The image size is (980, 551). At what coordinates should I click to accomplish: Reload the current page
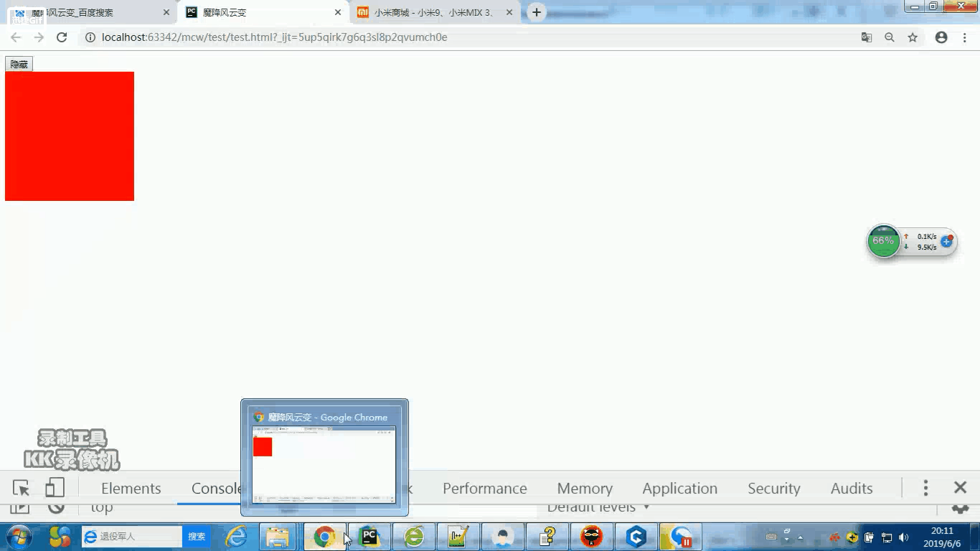pyautogui.click(x=62, y=37)
